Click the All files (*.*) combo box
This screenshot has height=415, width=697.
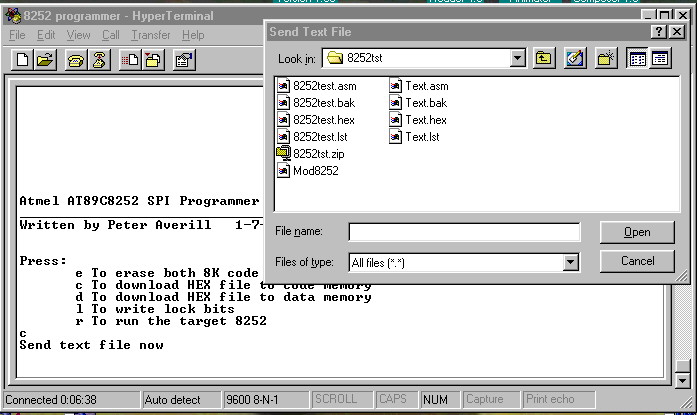pos(464,262)
